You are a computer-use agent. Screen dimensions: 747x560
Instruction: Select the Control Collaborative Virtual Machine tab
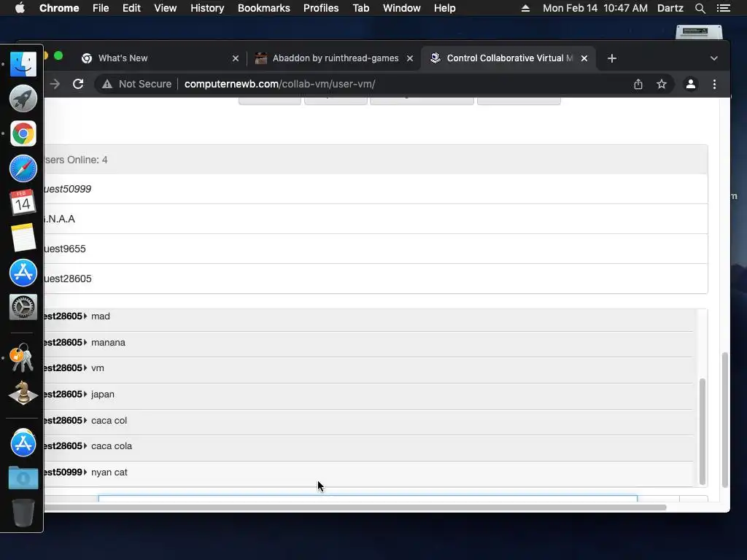(508, 58)
